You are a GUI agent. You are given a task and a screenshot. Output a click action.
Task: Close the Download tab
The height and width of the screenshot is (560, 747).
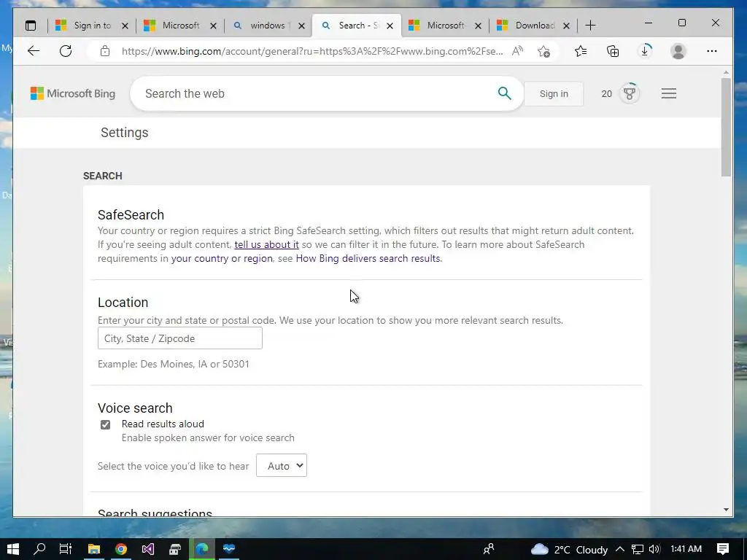(x=566, y=26)
